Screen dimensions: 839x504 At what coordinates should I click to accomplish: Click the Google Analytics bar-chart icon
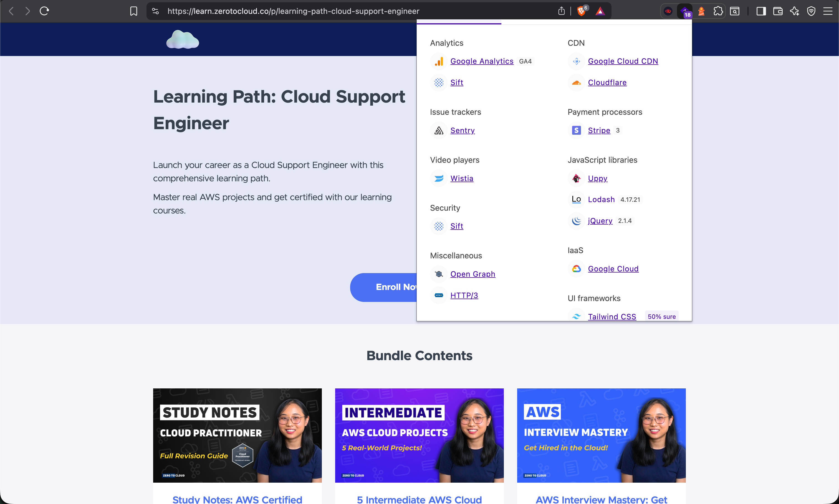(439, 62)
